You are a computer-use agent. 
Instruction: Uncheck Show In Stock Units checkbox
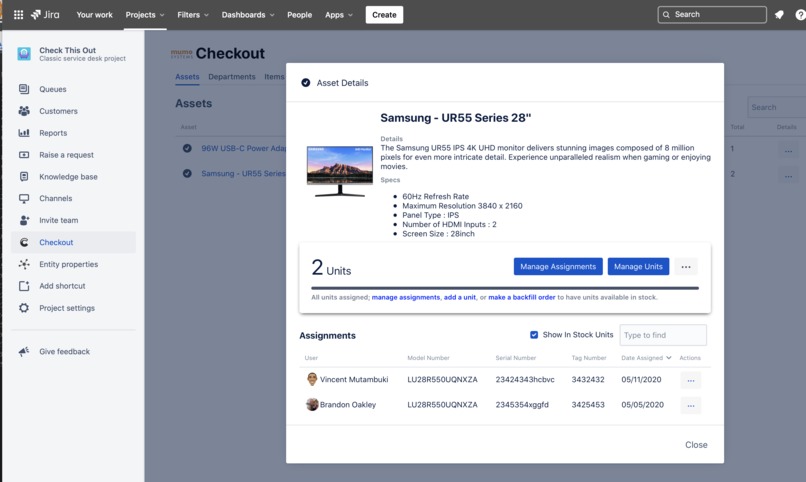click(x=534, y=335)
